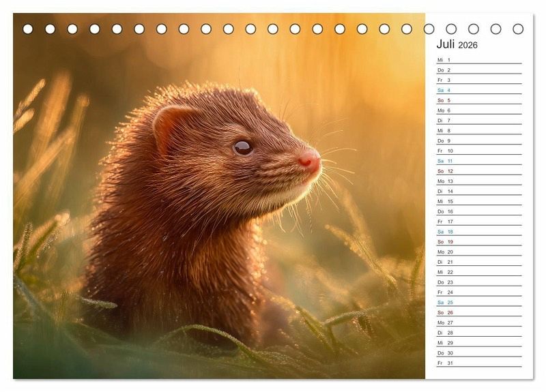Pick the So 12 date line
The width and height of the screenshot is (546, 392).
coord(478,171)
